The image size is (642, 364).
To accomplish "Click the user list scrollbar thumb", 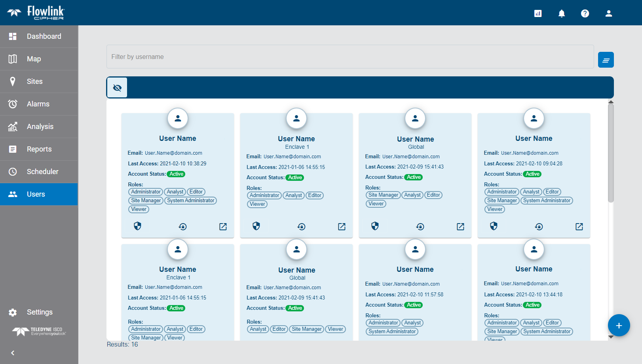I will coord(611,153).
